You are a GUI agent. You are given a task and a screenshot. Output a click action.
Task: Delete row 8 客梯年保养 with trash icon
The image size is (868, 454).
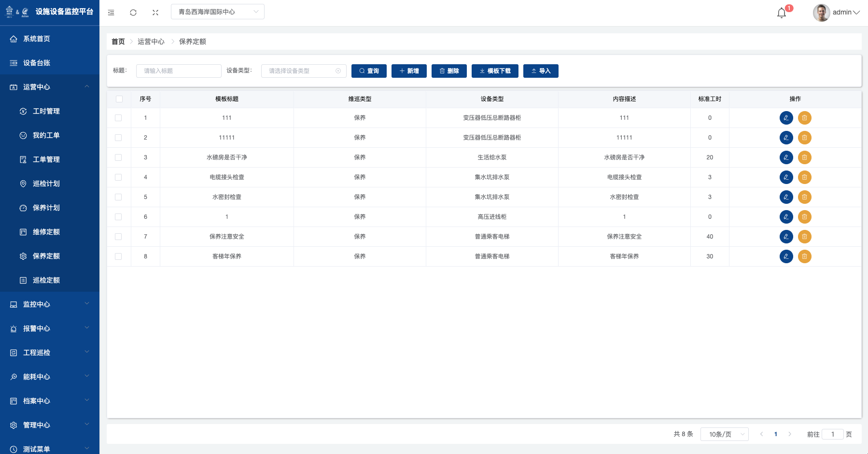click(x=804, y=256)
